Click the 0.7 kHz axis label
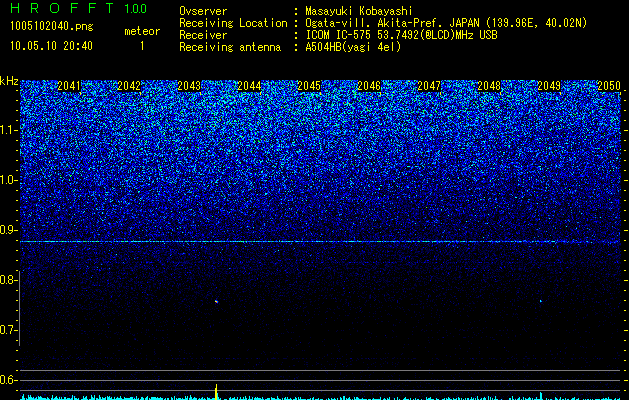The image size is (629, 400). tap(8, 330)
